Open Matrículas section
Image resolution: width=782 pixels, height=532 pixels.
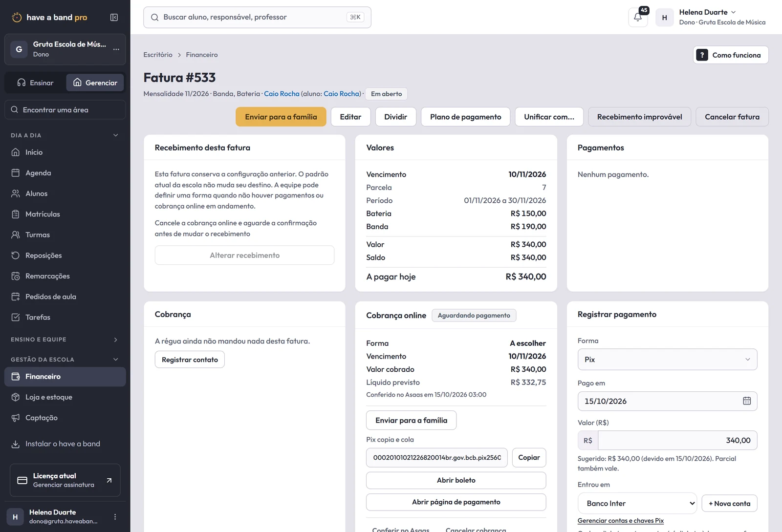point(65,214)
